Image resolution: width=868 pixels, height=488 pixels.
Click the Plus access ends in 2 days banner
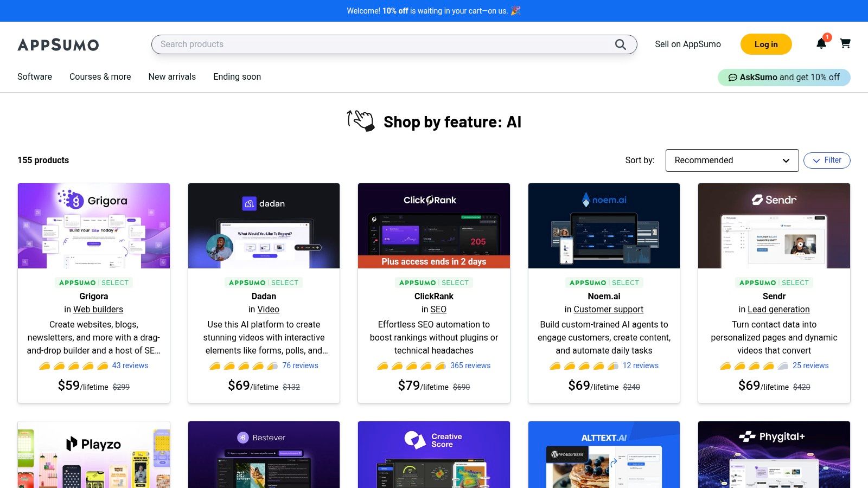point(434,262)
